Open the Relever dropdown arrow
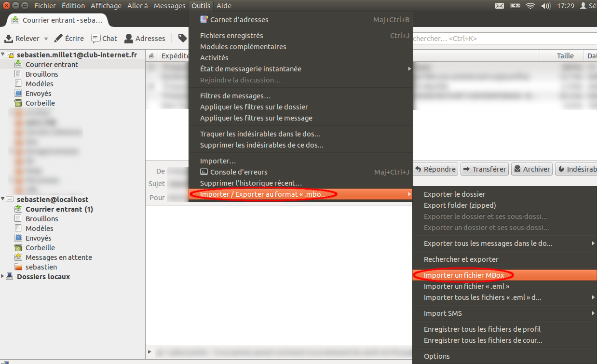Image resolution: width=597 pixels, height=364 pixels. coord(45,39)
